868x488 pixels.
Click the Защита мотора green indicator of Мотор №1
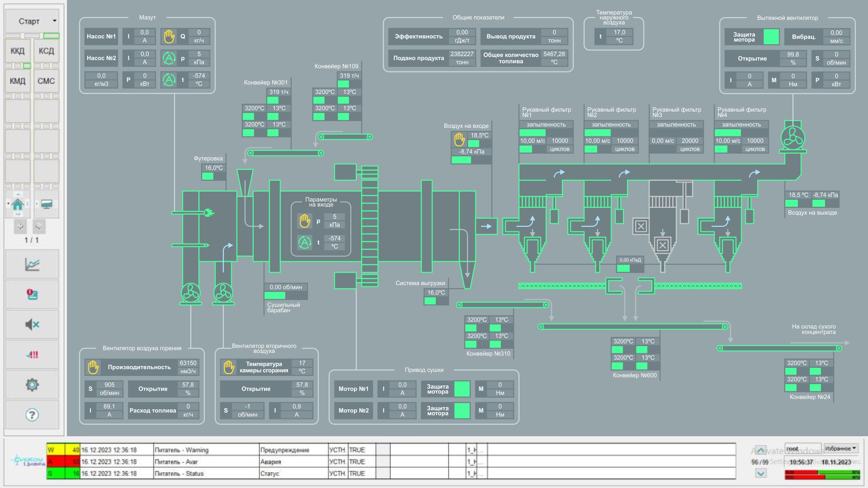click(462, 389)
